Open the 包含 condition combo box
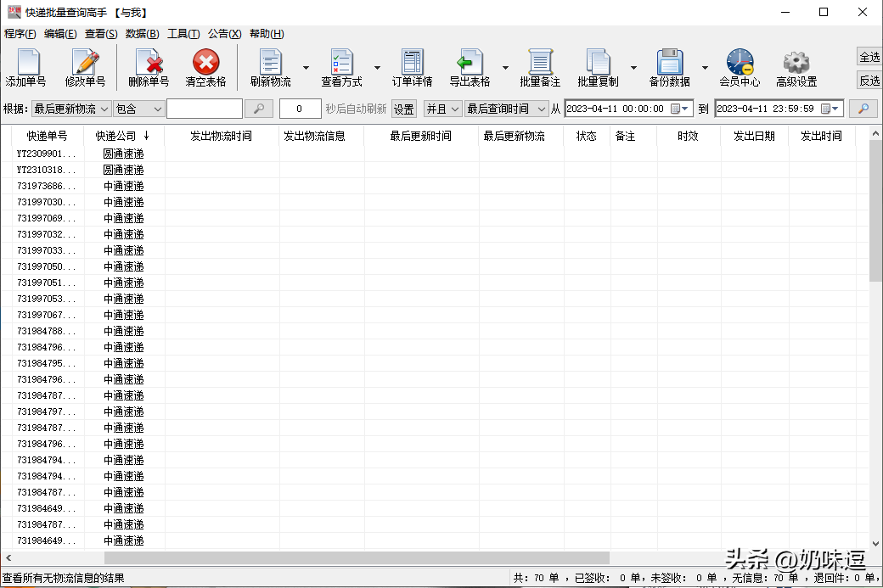 pos(138,109)
